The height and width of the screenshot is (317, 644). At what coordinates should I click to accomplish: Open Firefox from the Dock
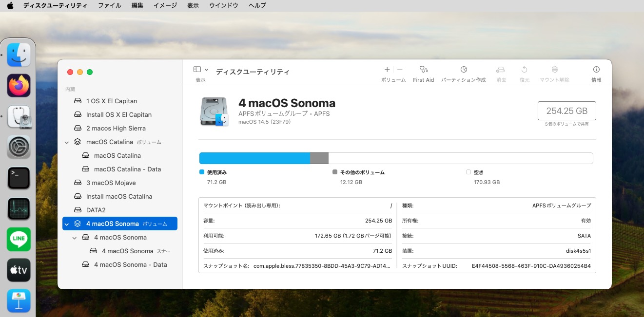coord(19,86)
